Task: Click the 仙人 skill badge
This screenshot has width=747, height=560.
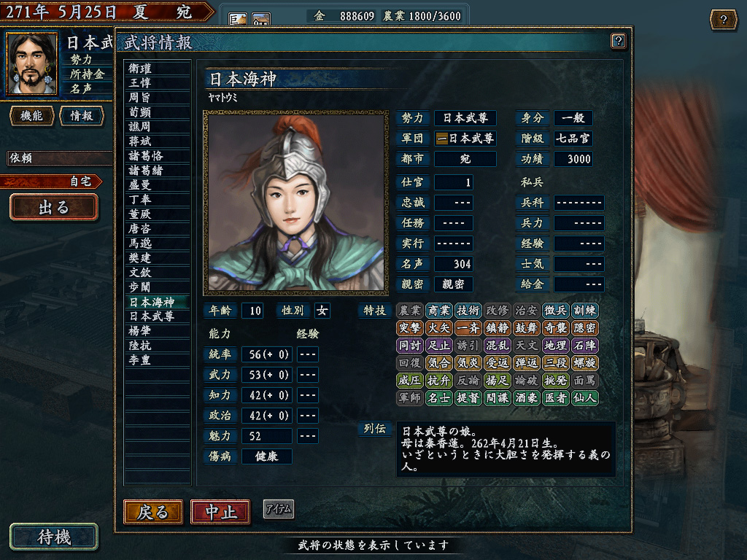Action: click(585, 397)
